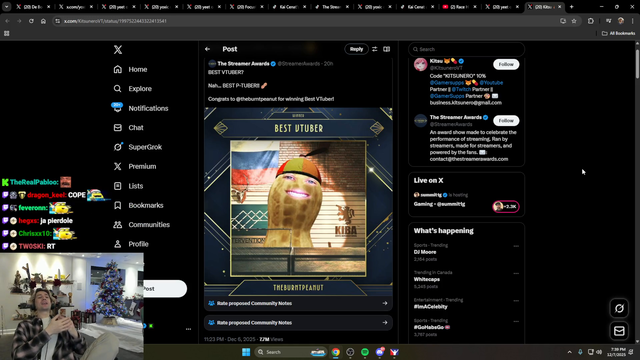Open browser extensions puzzle icon
The image size is (640, 360).
coord(591,21)
